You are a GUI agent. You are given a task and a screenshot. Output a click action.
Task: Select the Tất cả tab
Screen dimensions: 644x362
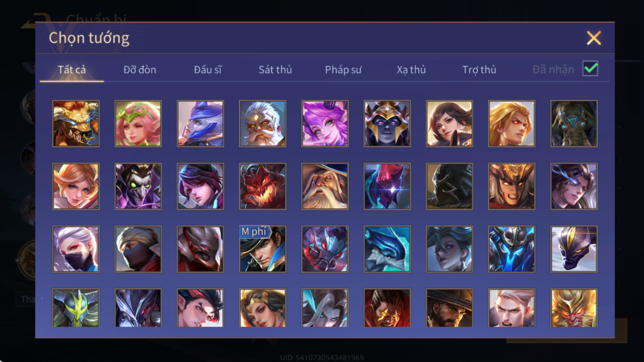point(72,70)
